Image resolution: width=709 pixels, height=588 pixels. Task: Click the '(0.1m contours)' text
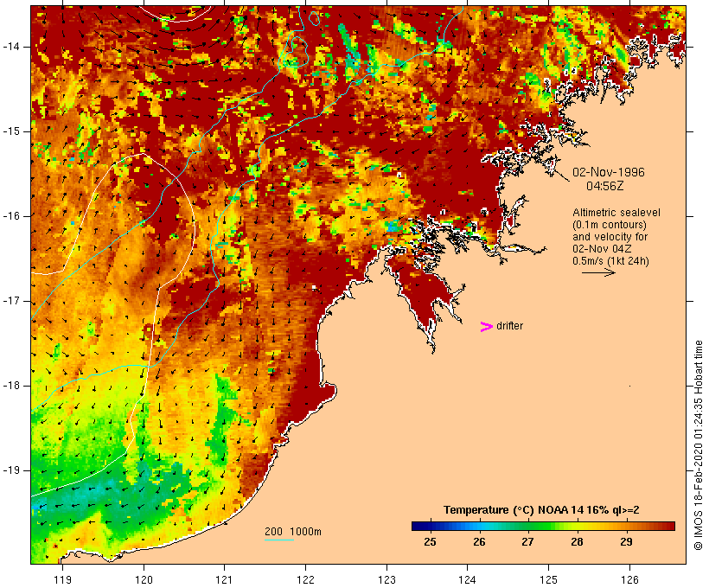coord(609,225)
